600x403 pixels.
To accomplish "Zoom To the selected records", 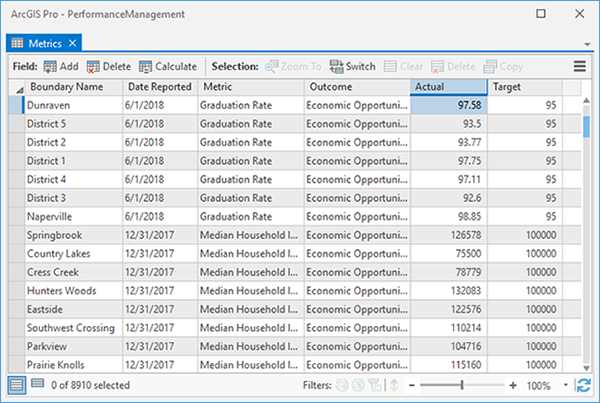I will 293,67.
